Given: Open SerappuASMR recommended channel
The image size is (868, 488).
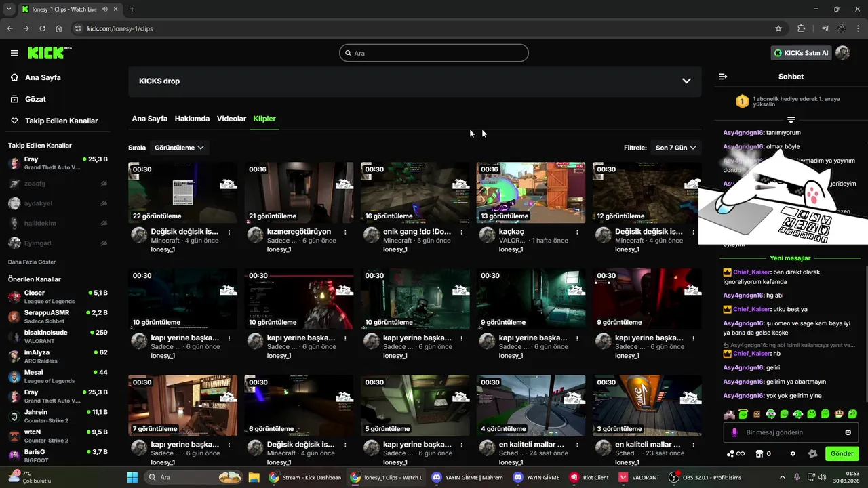Looking at the screenshot, I should (58, 317).
